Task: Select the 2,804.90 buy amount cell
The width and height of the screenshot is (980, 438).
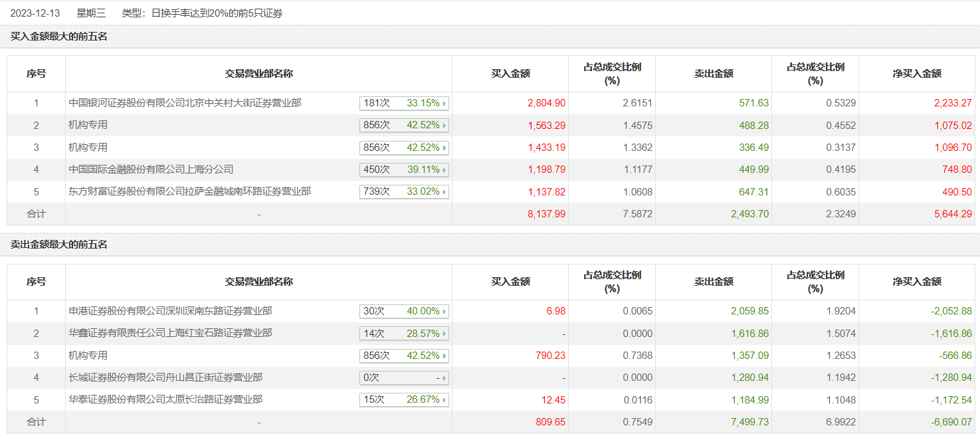Action: pyautogui.click(x=546, y=103)
